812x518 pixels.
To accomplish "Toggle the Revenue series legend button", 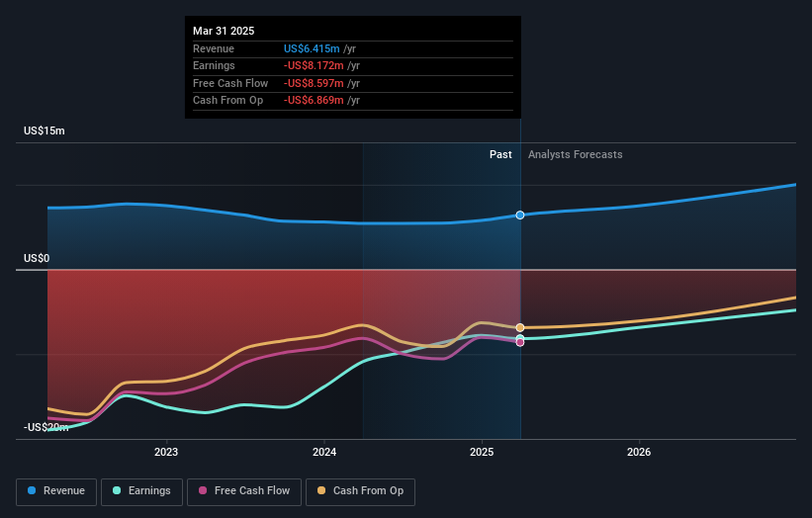I will pyautogui.click(x=56, y=491).
